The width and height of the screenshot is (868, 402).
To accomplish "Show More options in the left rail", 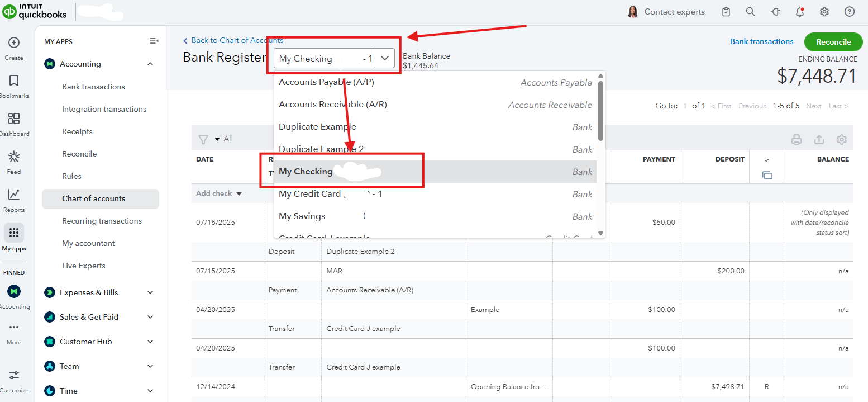I will 14,327.
